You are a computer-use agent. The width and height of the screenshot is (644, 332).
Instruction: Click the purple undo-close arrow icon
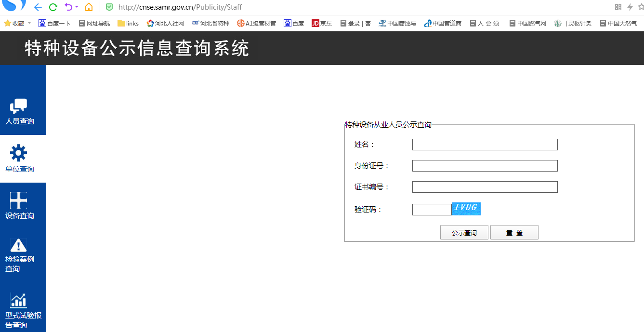pos(68,7)
